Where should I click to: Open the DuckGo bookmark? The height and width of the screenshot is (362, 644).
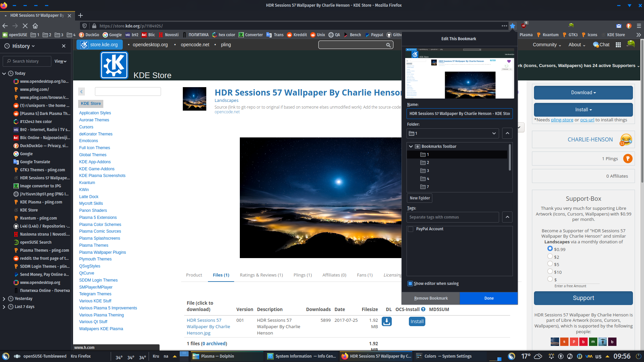point(89,35)
